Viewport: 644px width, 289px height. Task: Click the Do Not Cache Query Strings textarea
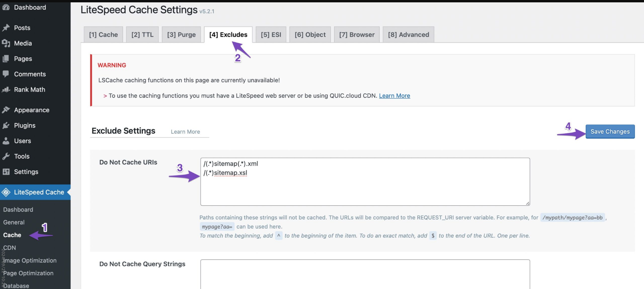click(365, 274)
